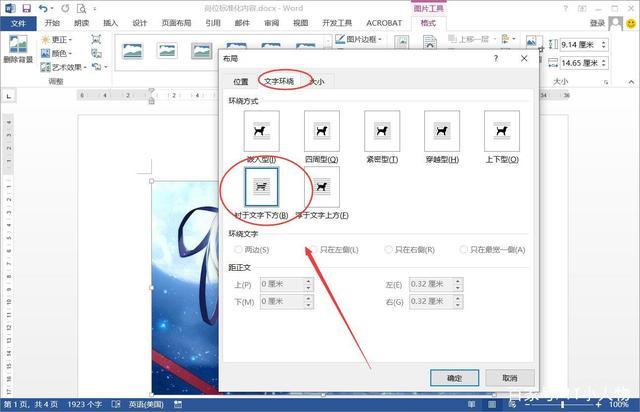Click the smiley feedback icon
The image size is (640, 412).
[631, 23]
